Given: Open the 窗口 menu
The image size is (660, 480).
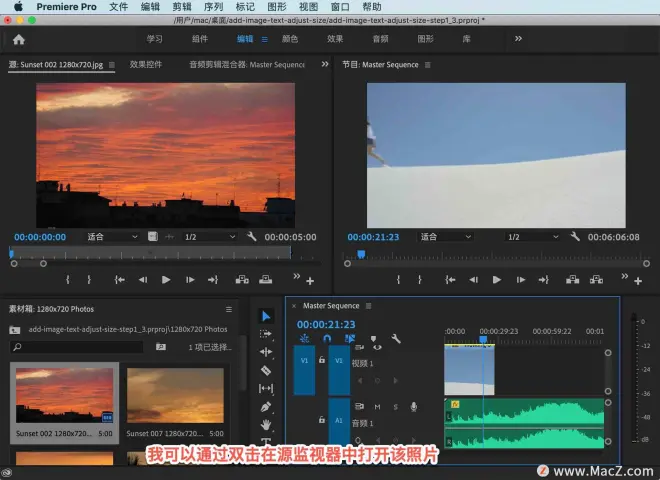Looking at the screenshot, I should [x=340, y=7].
